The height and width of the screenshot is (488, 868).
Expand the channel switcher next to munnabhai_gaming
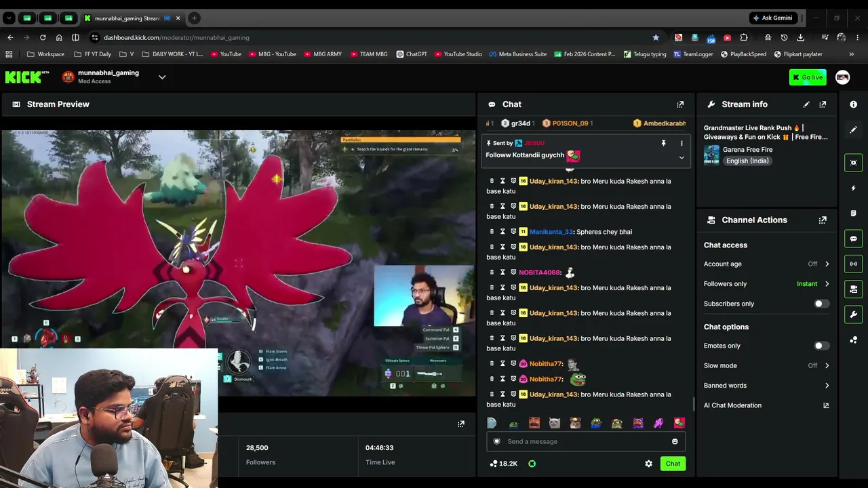tap(162, 77)
